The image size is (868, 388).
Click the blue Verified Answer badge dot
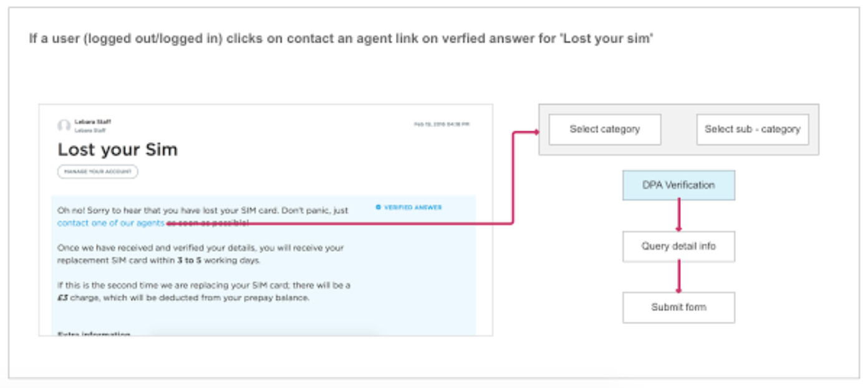point(379,207)
